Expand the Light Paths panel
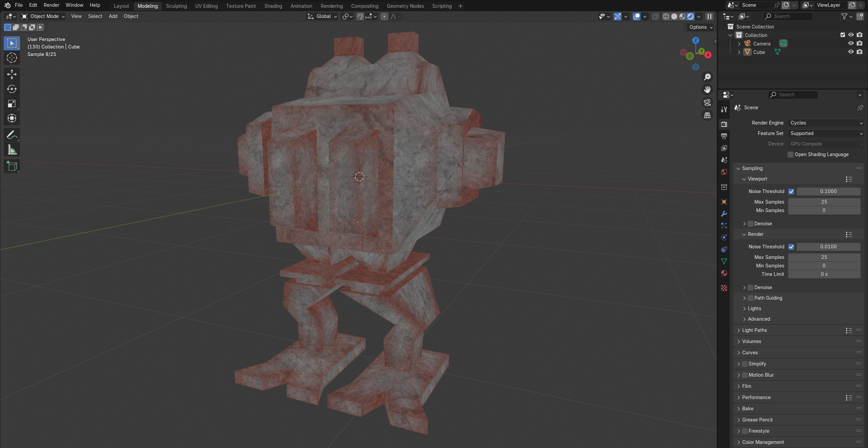This screenshot has width=868, height=448. click(x=754, y=330)
